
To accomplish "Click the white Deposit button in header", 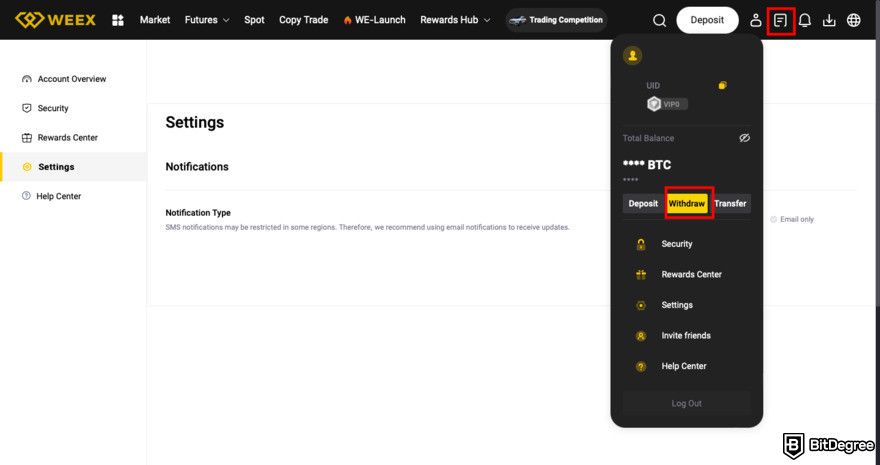I will (707, 20).
